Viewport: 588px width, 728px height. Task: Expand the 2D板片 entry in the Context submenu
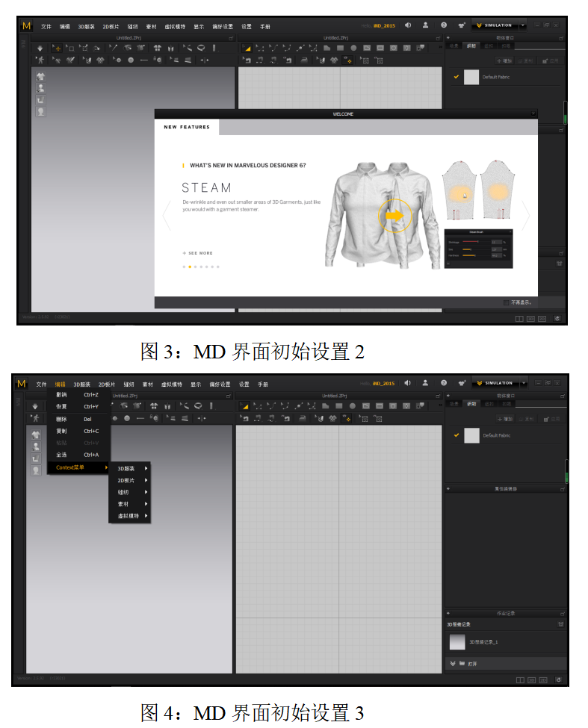129,480
